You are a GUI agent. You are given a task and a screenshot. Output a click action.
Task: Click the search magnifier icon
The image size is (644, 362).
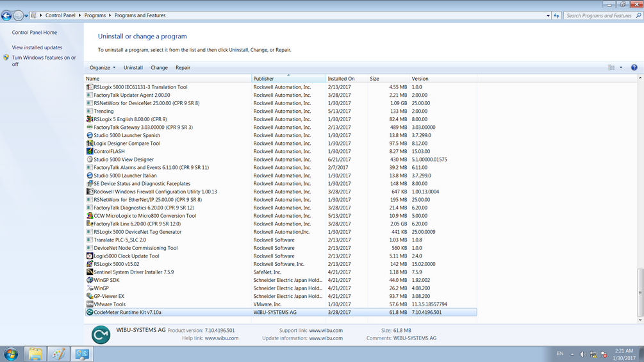[x=639, y=15]
